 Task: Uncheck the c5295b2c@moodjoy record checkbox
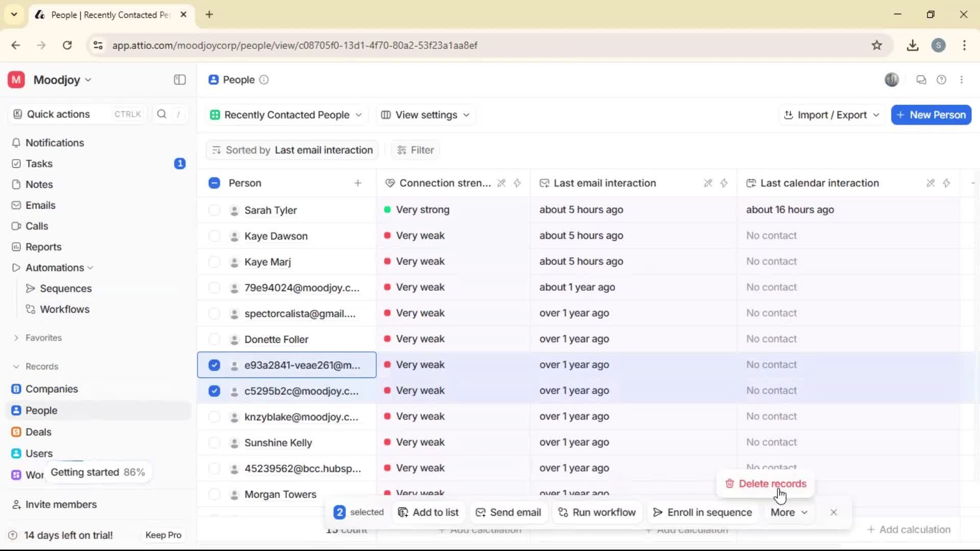[214, 391]
